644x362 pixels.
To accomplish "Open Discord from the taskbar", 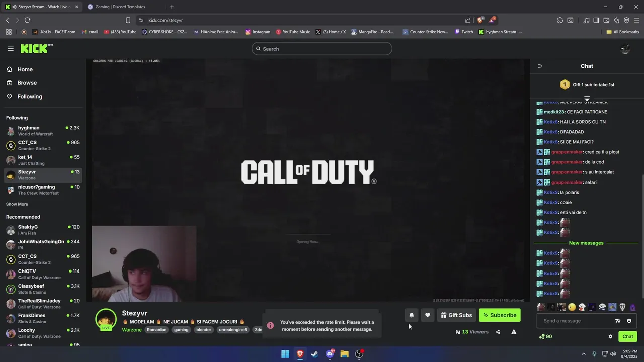I will click(330, 354).
